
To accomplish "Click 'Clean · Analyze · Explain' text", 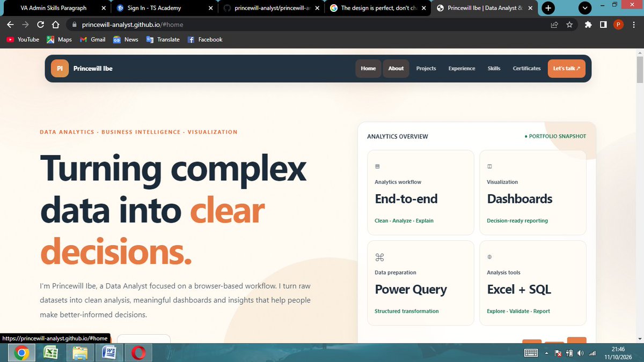I will [x=404, y=220].
